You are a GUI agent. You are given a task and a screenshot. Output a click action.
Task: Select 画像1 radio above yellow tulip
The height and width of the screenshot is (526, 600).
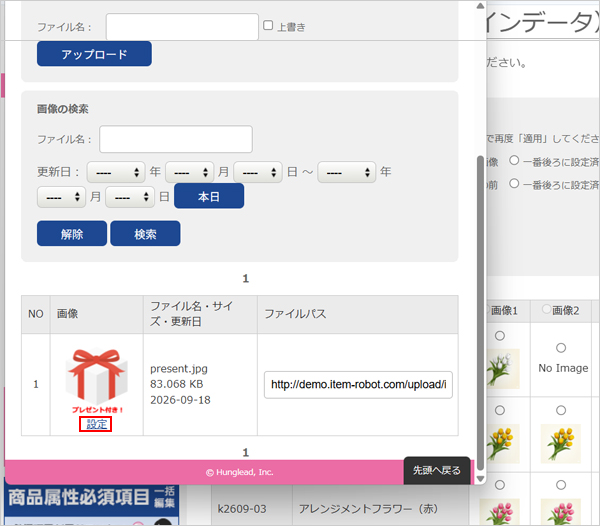500,410
